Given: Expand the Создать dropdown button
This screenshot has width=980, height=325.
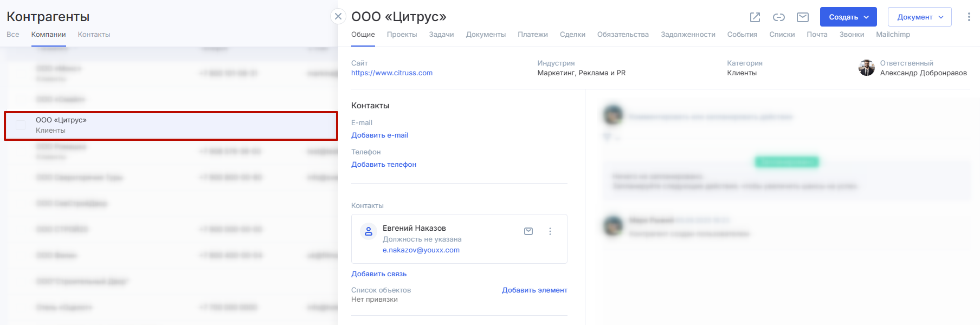Looking at the screenshot, I should [848, 17].
